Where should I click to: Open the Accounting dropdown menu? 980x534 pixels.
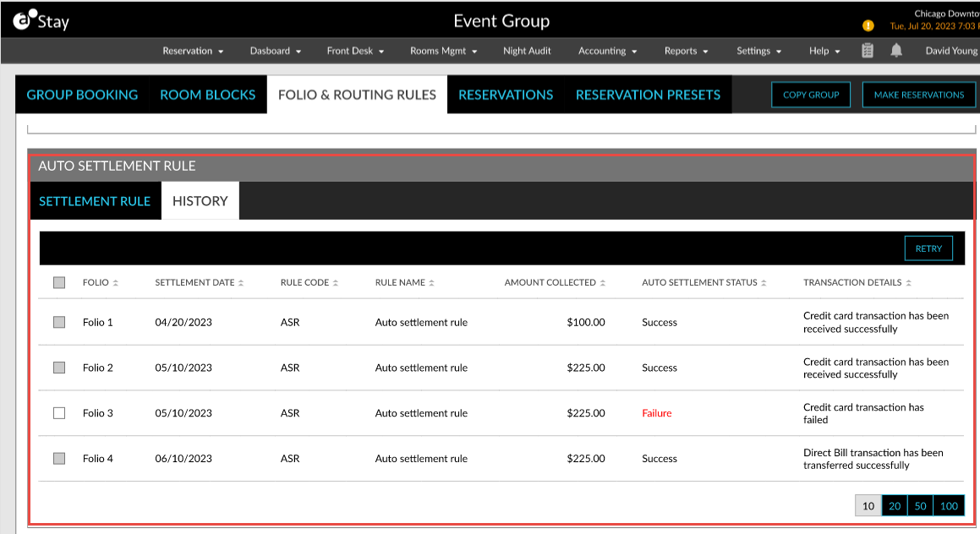[x=606, y=51]
